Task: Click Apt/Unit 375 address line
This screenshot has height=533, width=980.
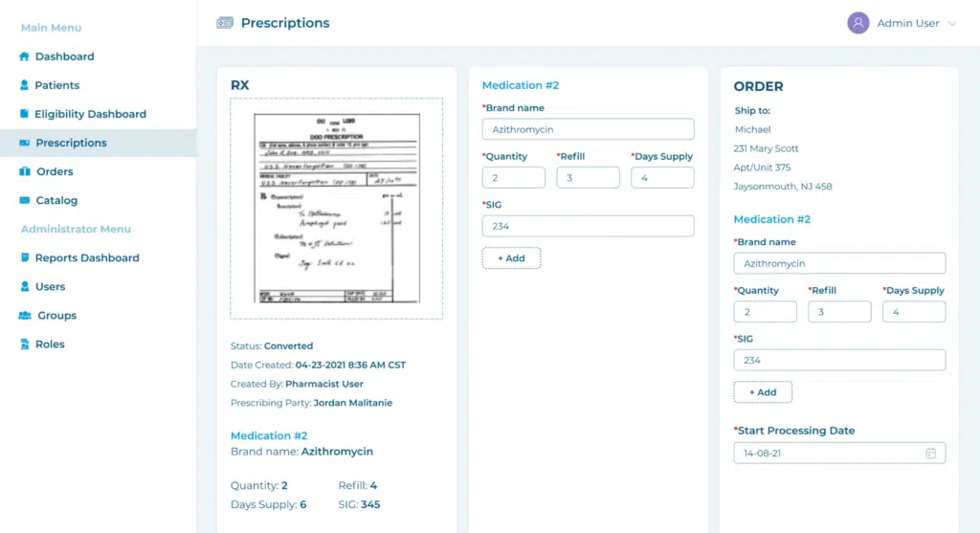Action: 762,167
